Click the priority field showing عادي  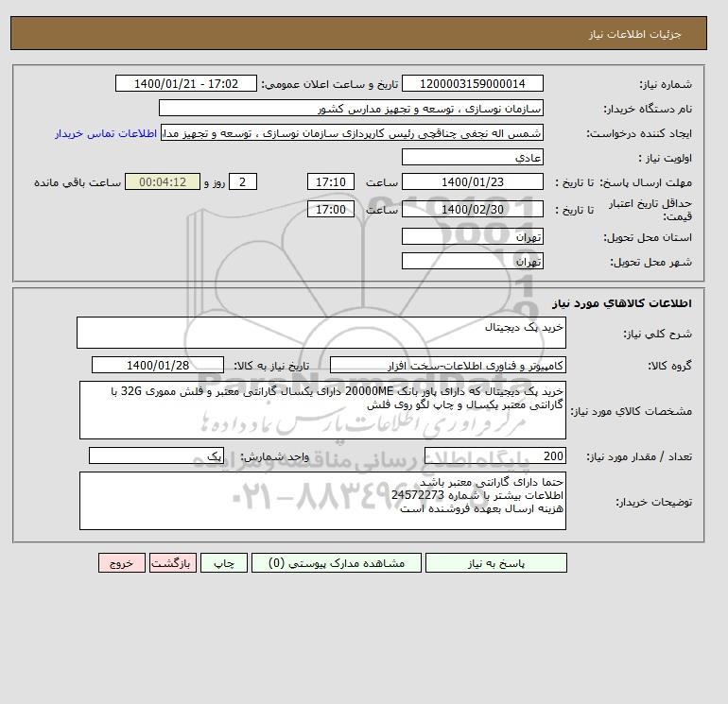[472, 157]
